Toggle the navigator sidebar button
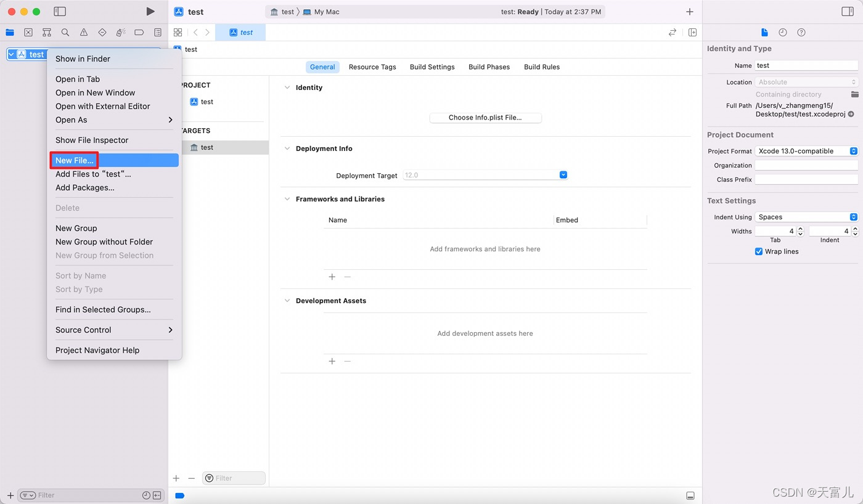Viewport: 863px width, 504px height. (60, 12)
